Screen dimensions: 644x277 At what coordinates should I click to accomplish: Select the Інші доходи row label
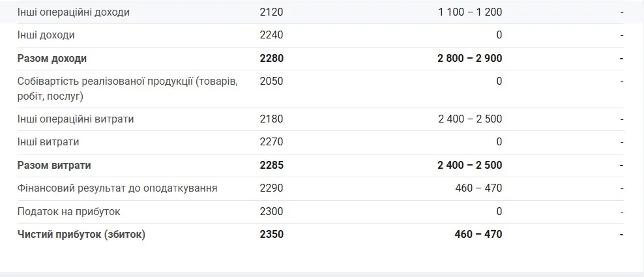[x=46, y=35]
